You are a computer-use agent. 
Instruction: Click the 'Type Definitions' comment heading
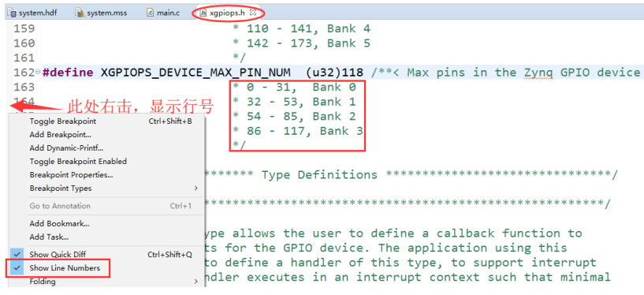[319, 174]
